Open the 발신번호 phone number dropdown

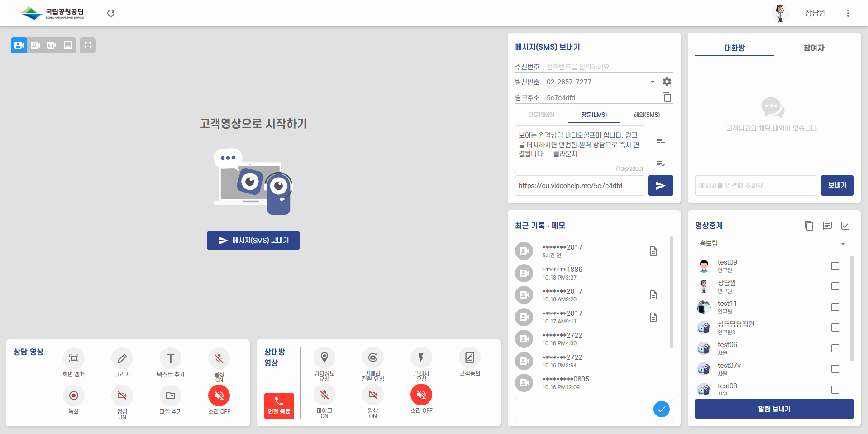tap(653, 82)
